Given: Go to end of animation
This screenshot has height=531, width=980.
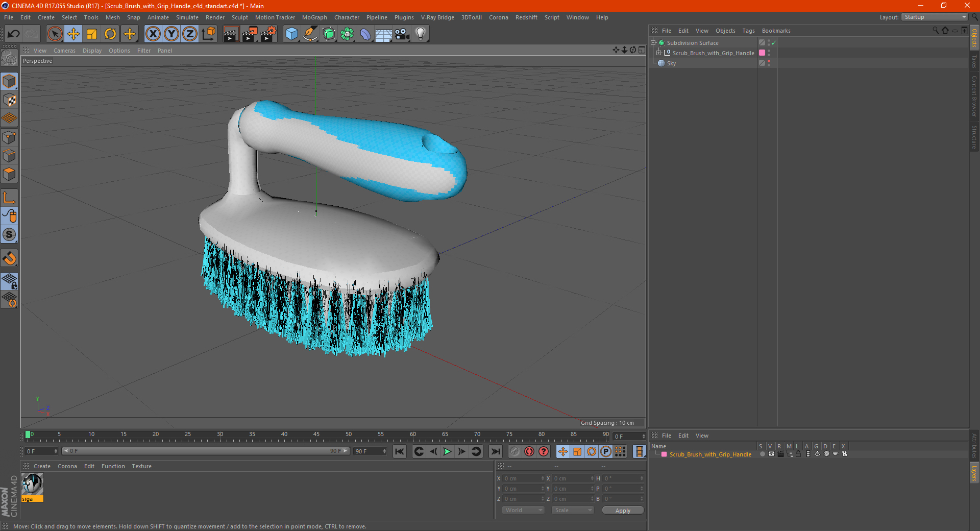Looking at the screenshot, I should point(495,451).
